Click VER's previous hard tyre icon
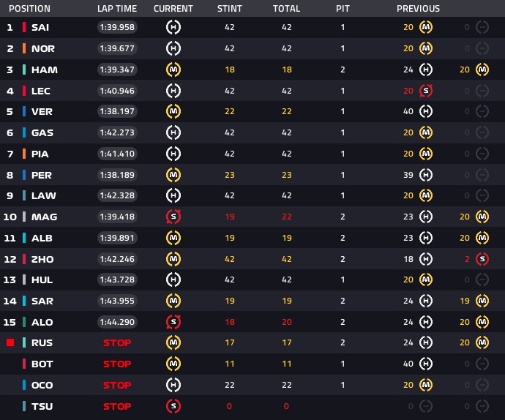Image resolution: width=505 pixels, height=420 pixels. (x=426, y=111)
